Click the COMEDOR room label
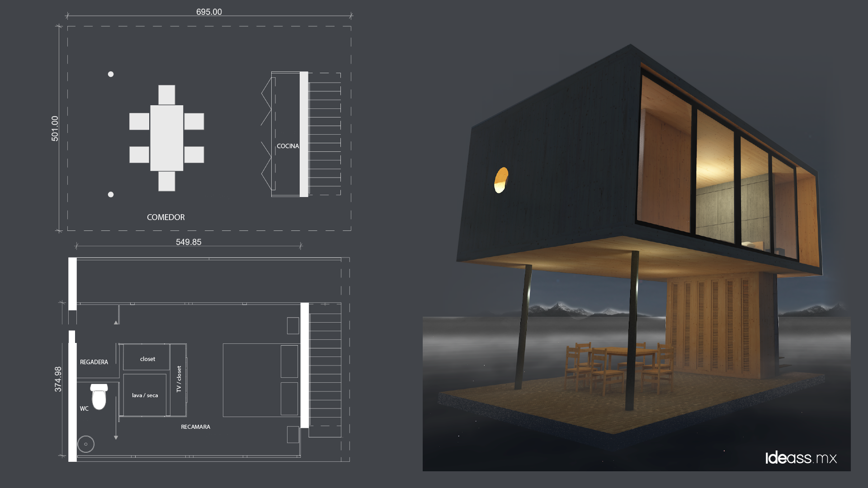The height and width of the screenshot is (488, 868). tap(165, 217)
